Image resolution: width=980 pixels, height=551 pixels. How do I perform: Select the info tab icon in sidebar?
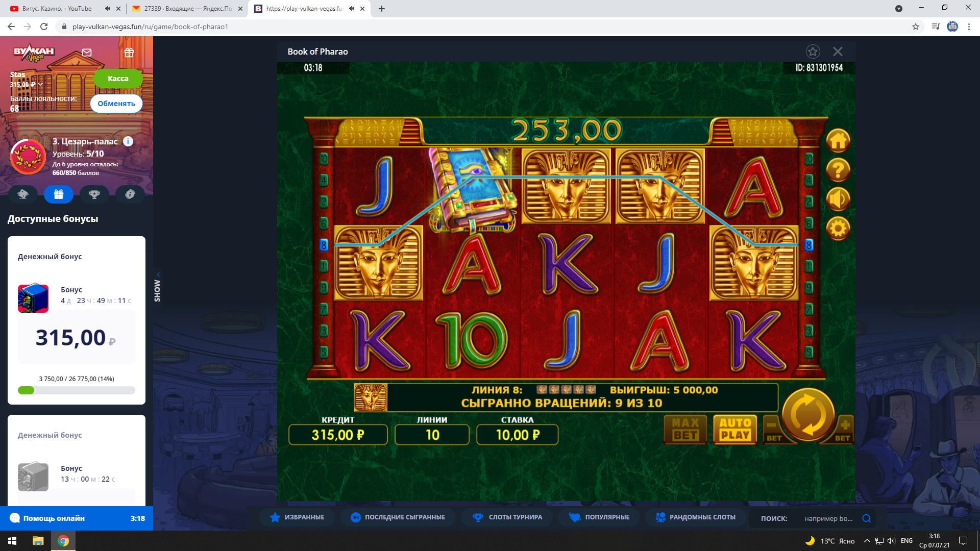tap(130, 194)
